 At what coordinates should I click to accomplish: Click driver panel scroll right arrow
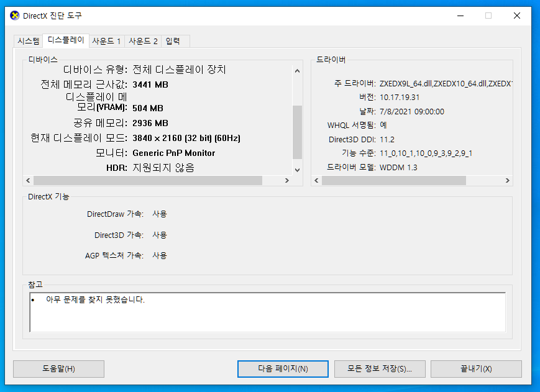point(507,180)
